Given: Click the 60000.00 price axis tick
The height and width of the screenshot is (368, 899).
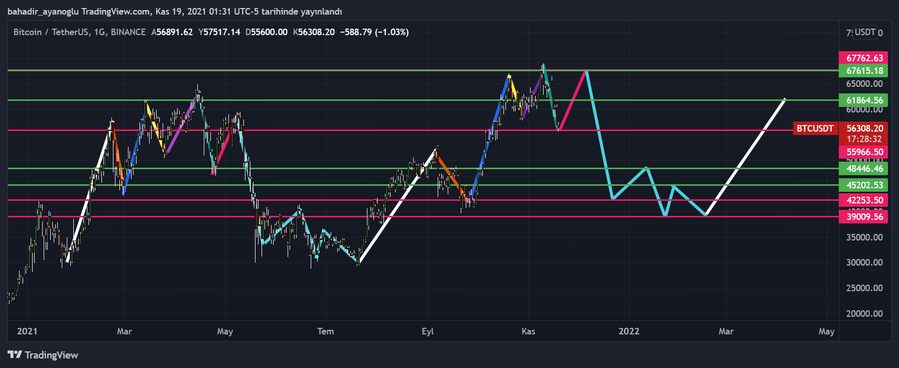Looking at the screenshot, I should click(866, 109).
